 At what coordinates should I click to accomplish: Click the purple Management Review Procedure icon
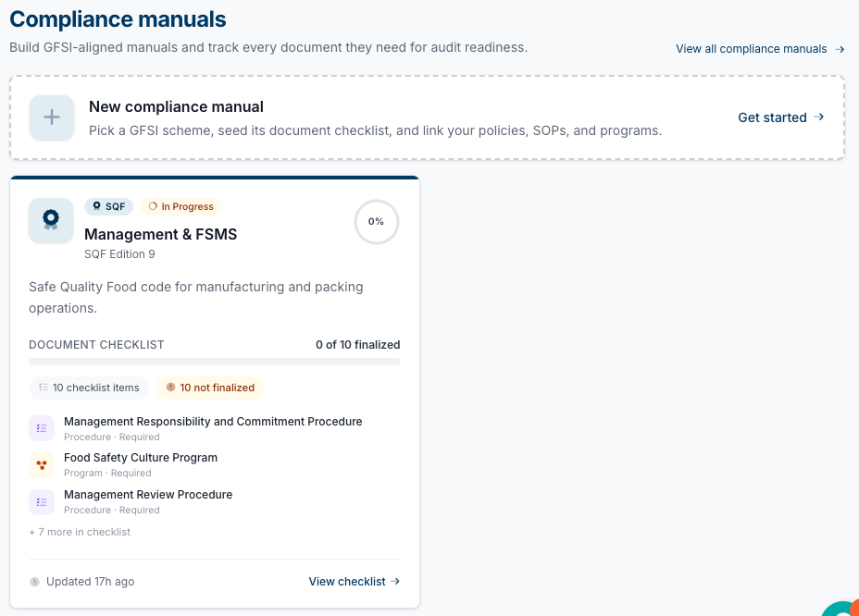tap(42, 502)
